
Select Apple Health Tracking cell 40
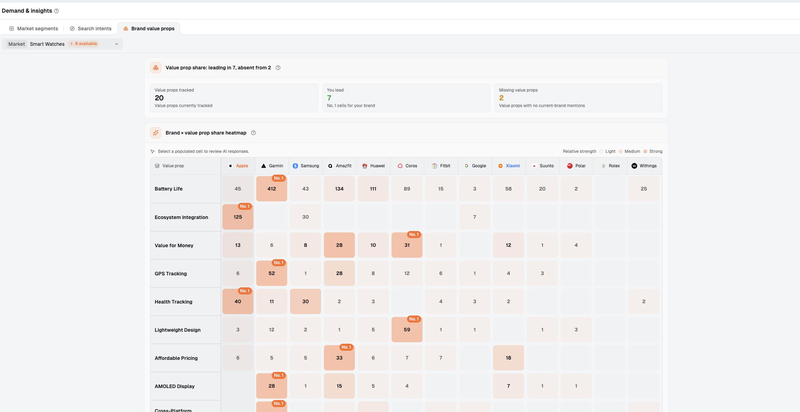click(x=238, y=301)
